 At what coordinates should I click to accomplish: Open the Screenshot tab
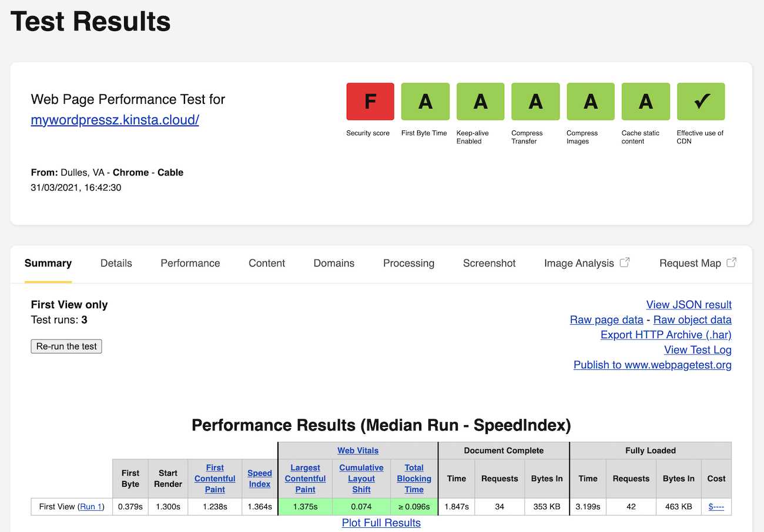click(489, 263)
